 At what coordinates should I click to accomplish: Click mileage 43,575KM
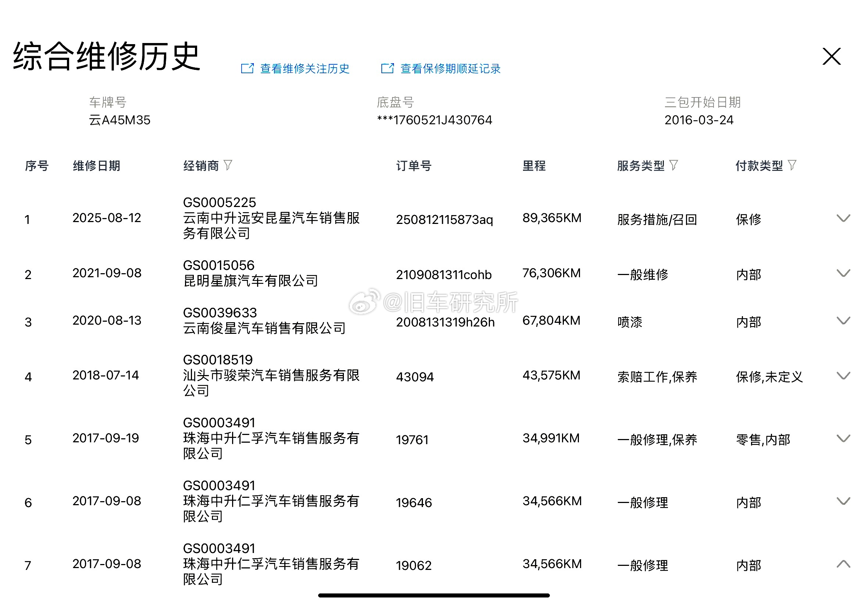(x=551, y=375)
